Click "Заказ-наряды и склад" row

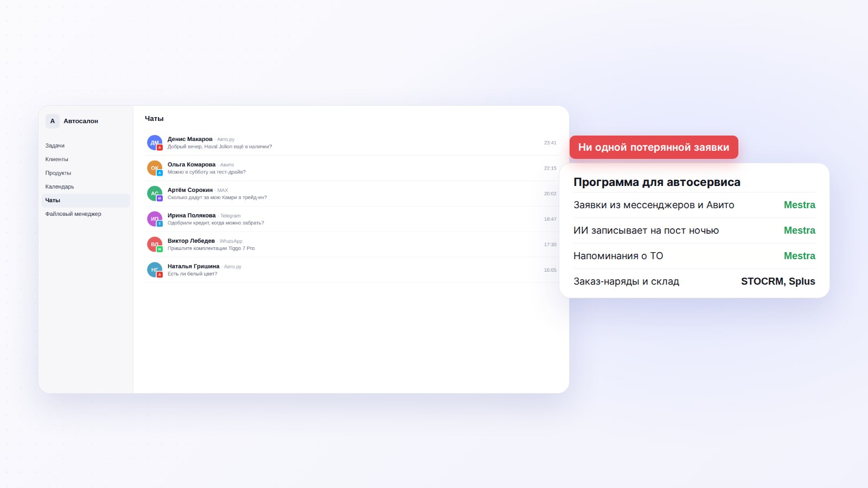coord(694,281)
